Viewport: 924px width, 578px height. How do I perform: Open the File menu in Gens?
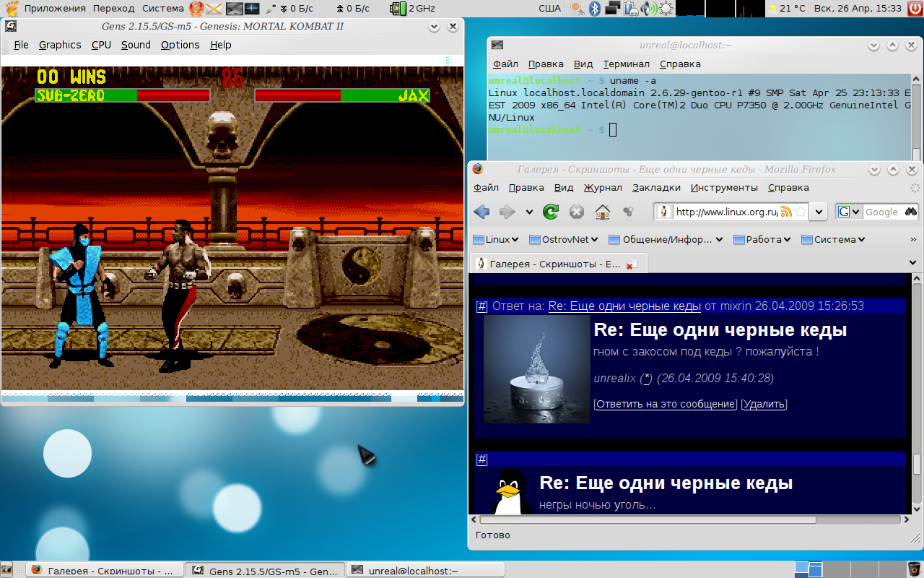click(21, 45)
